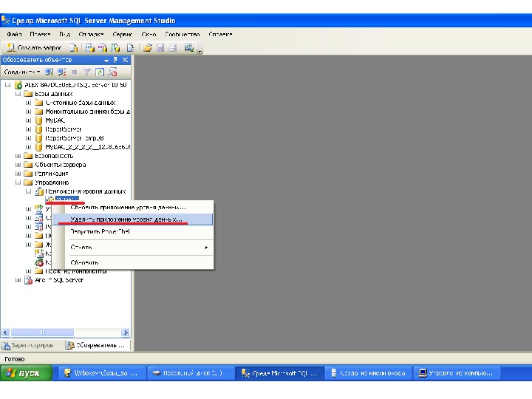Open the Справка menu
Image resolution: width=532 pixels, height=399 pixels.
tap(220, 34)
